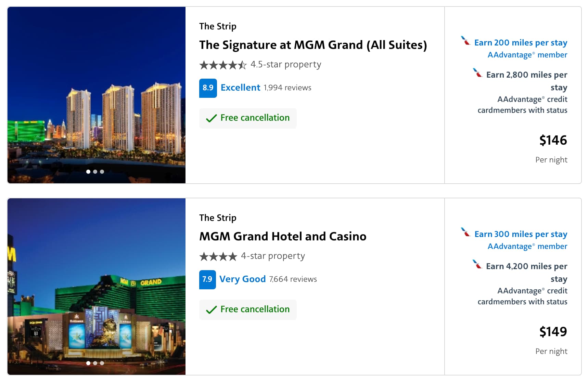The image size is (588, 383).
Task: Click the 8.9 rating score badge
Action: coord(208,88)
